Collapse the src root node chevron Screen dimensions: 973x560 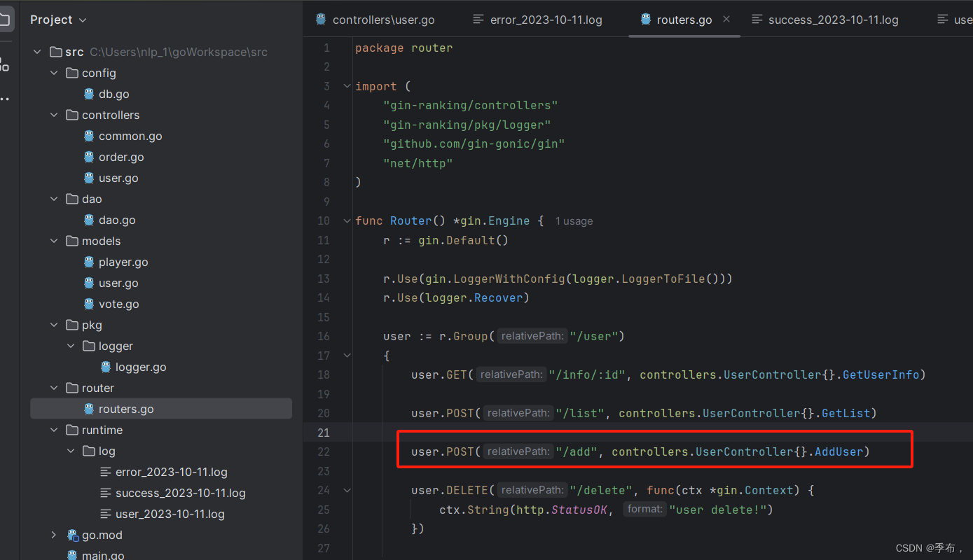coord(38,52)
